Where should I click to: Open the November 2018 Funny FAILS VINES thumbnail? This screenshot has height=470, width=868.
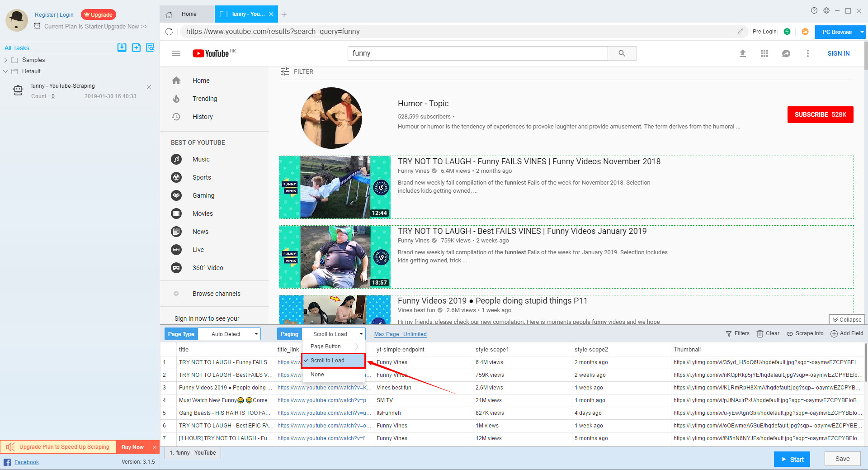point(335,187)
